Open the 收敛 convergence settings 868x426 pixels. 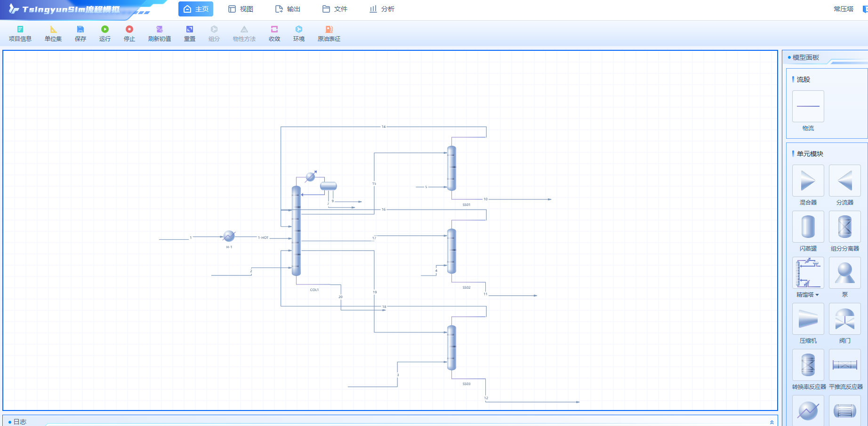coord(274,34)
